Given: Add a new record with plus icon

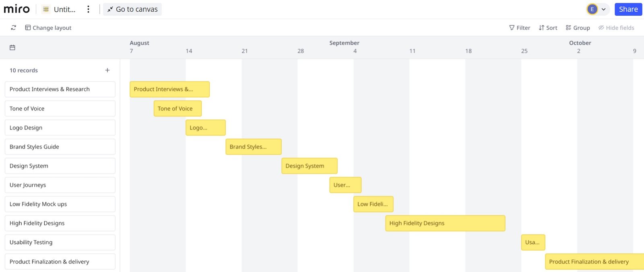Looking at the screenshot, I should tap(107, 70).
